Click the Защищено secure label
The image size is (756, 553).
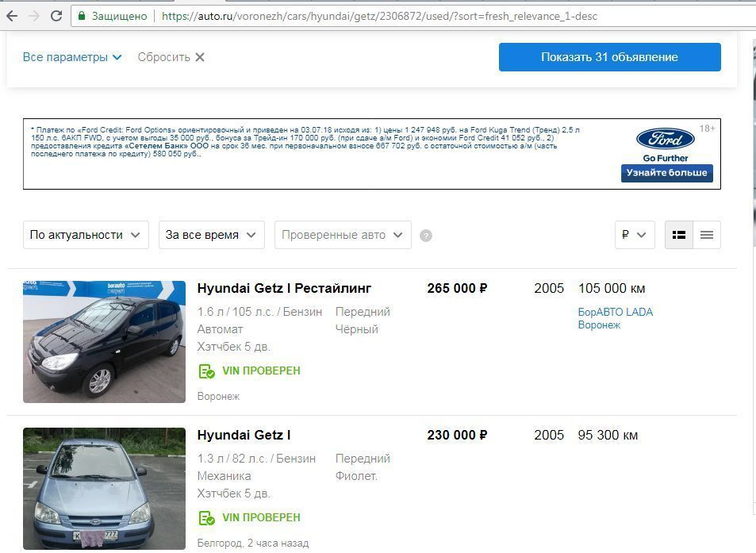(119, 16)
